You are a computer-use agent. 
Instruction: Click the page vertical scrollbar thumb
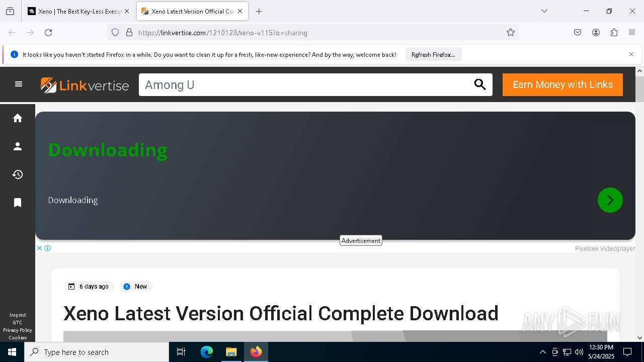coord(639,89)
